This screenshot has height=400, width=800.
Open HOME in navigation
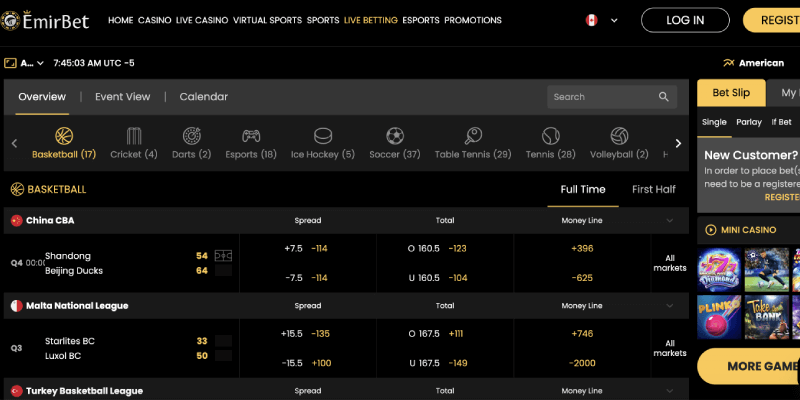tap(120, 20)
